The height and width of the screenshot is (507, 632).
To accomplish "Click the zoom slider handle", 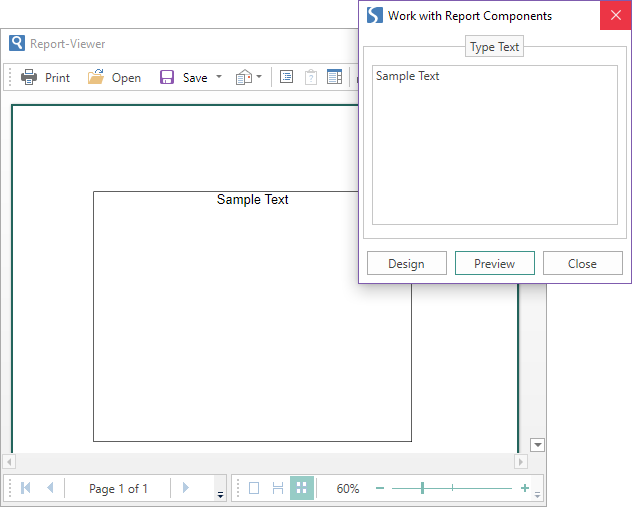I will (422, 488).
